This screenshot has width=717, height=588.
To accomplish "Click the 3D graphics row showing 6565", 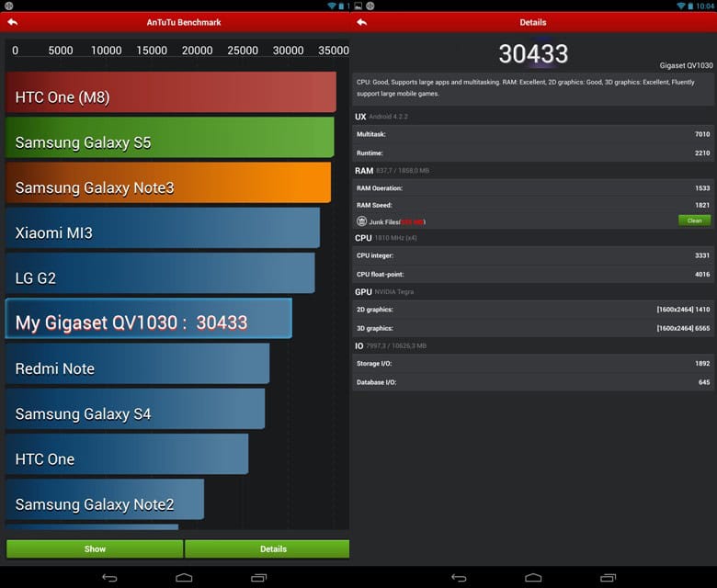I will click(x=533, y=328).
